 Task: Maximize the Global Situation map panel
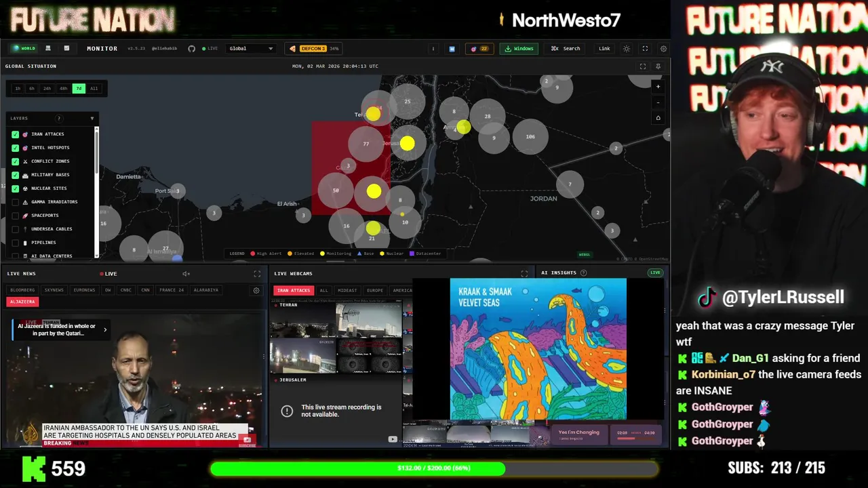click(x=643, y=66)
